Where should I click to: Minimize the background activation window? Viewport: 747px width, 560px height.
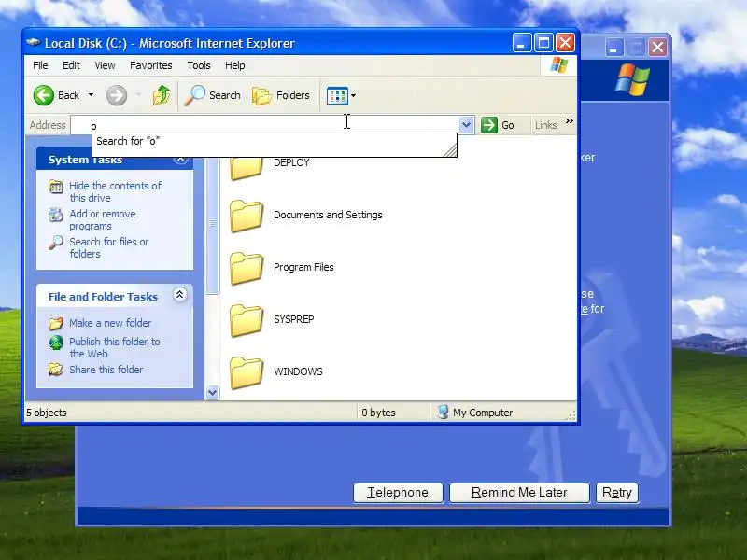[614, 48]
